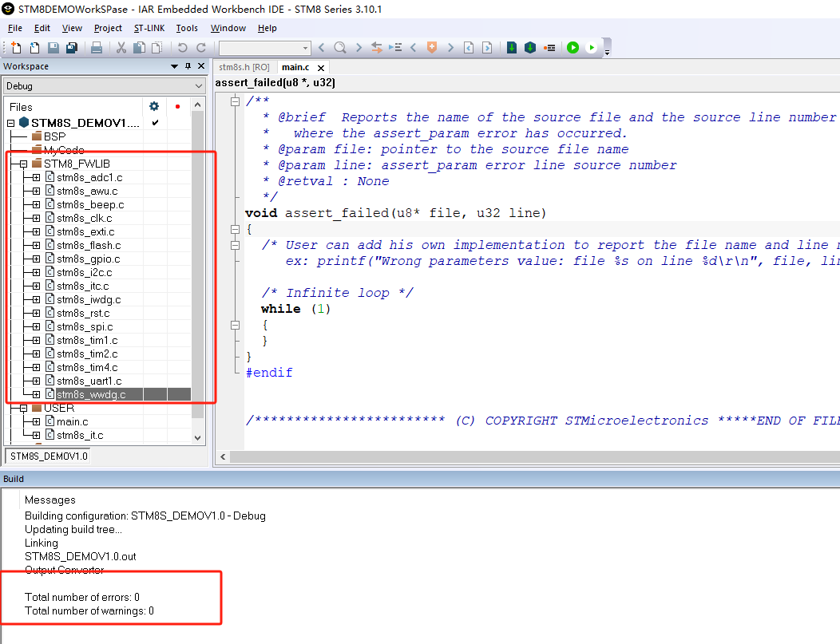Print the file using printer icon
The width and height of the screenshot is (840, 644).
pos(97,48)
